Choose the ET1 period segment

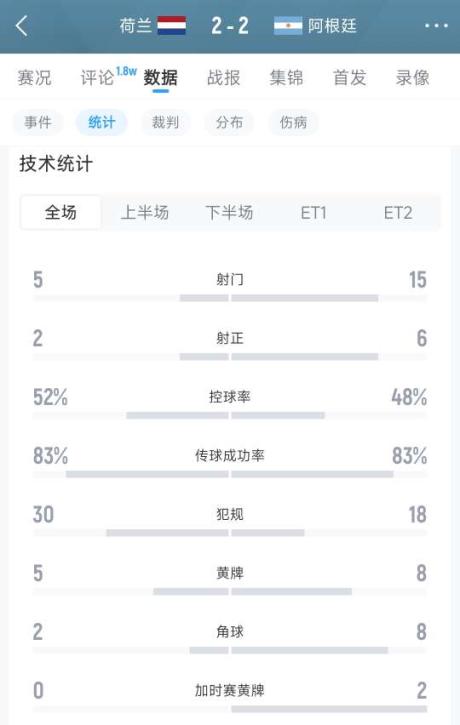(x=313, y=213)
